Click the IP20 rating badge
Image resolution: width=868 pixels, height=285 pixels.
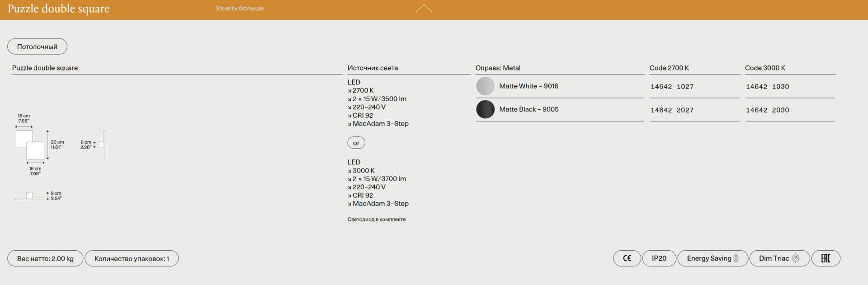[x=659, y=258]
